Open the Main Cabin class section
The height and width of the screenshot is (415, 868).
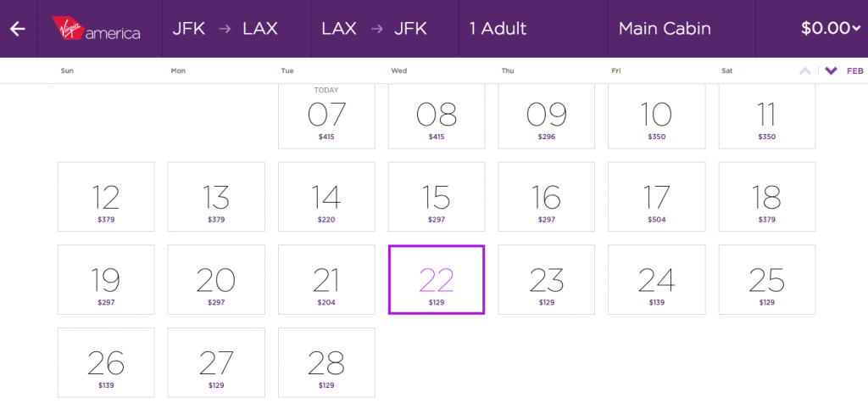[682, 29]
